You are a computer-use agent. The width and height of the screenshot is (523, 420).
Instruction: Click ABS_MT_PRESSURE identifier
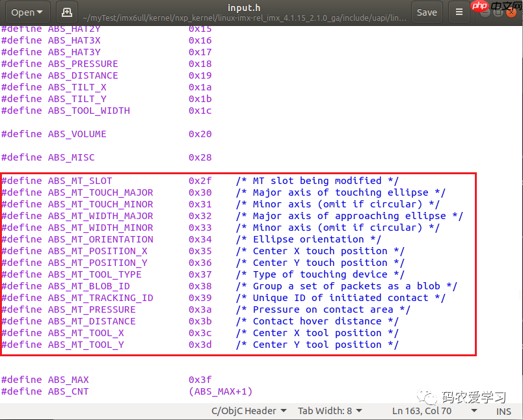92,309
